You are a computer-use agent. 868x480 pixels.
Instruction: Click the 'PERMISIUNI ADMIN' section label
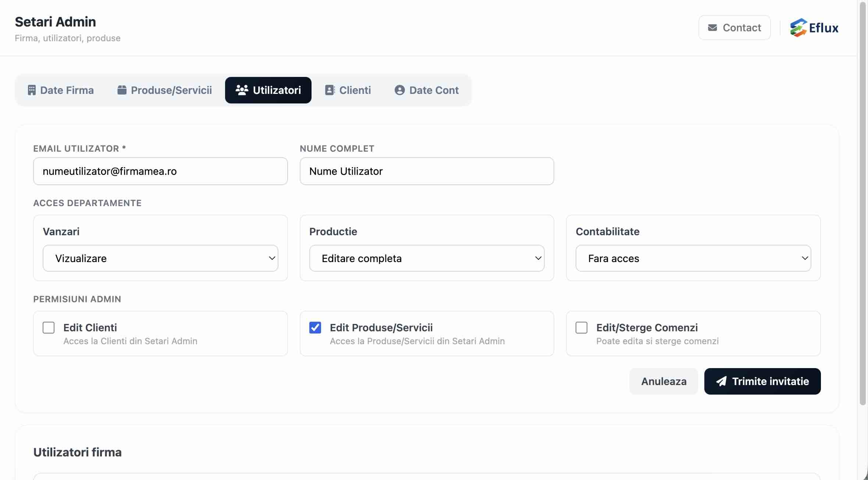(x=77, y=299)
